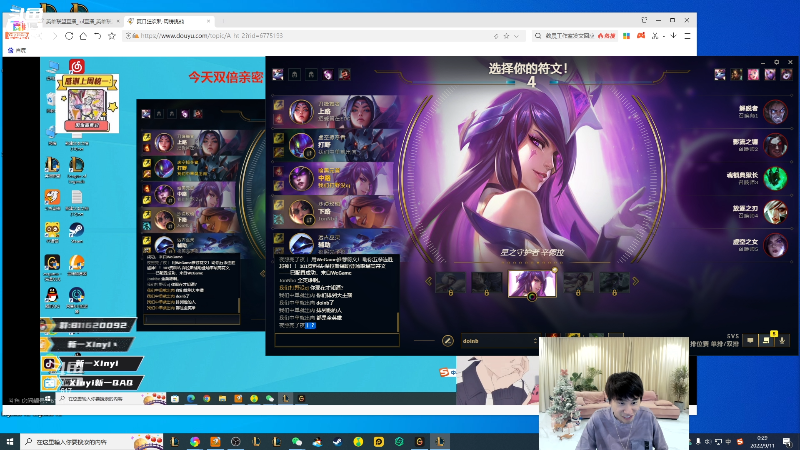Reload the browser page

pos(69,36)
